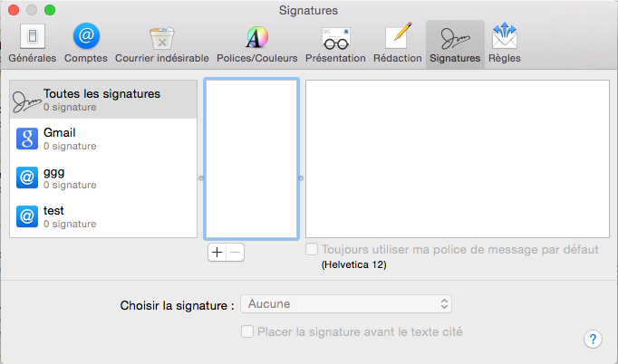Open Polices/Couleurs preferences
Screen dimensions: 618x364
point(257,43)
